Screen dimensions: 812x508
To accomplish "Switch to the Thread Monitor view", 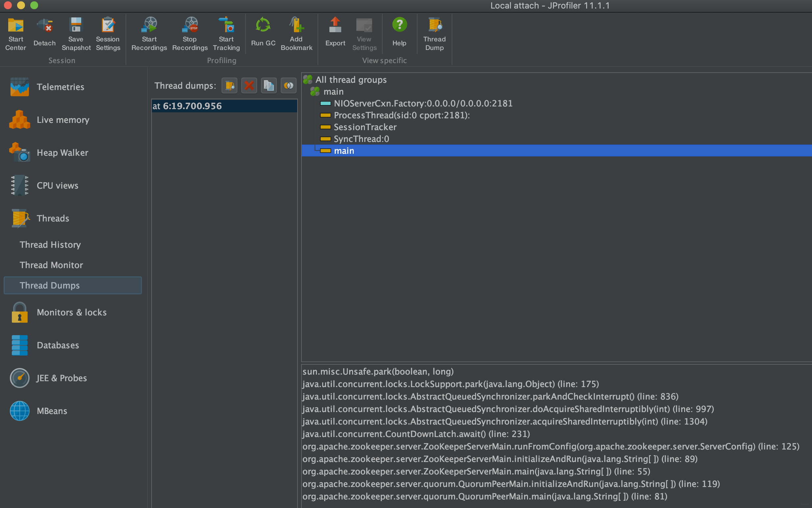I will [51, 265].
